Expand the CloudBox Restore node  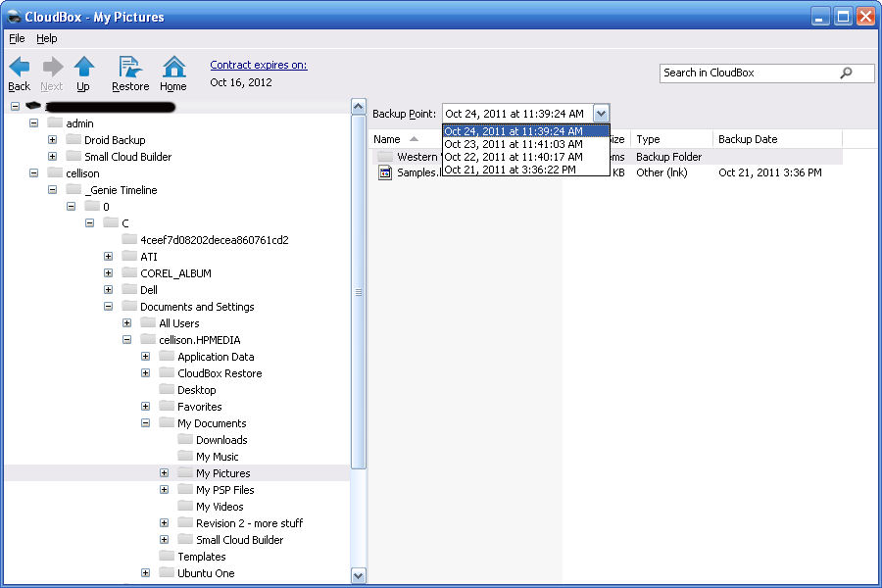pyautogui.click(x=145, y=372)
